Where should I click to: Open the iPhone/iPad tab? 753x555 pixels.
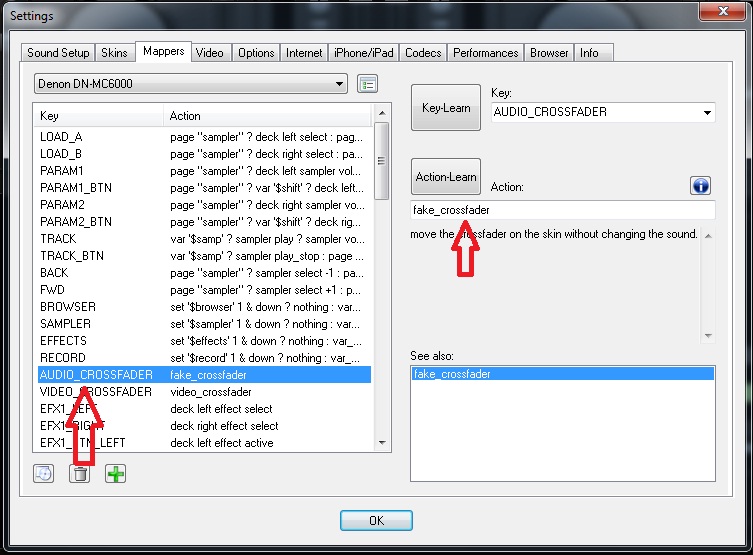point(364,53)
